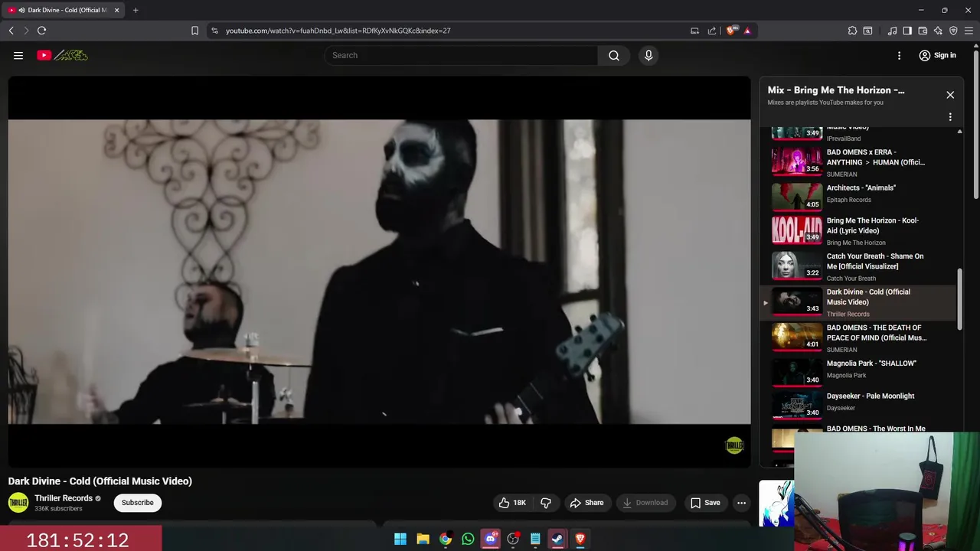Play Architects - "Animals" from playlist
Viewport: 980px width, 551px height.
coord(858,195)
